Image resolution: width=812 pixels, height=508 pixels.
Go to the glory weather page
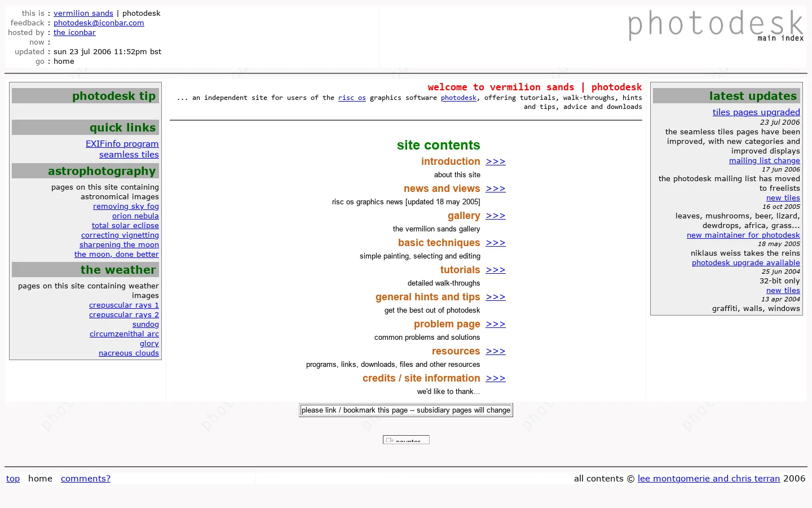click(149, 344)
